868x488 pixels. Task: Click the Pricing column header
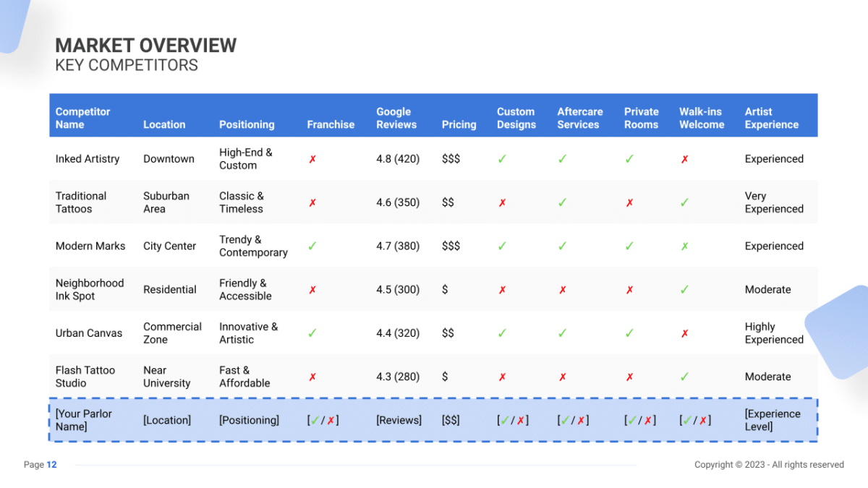coord(459,124)
